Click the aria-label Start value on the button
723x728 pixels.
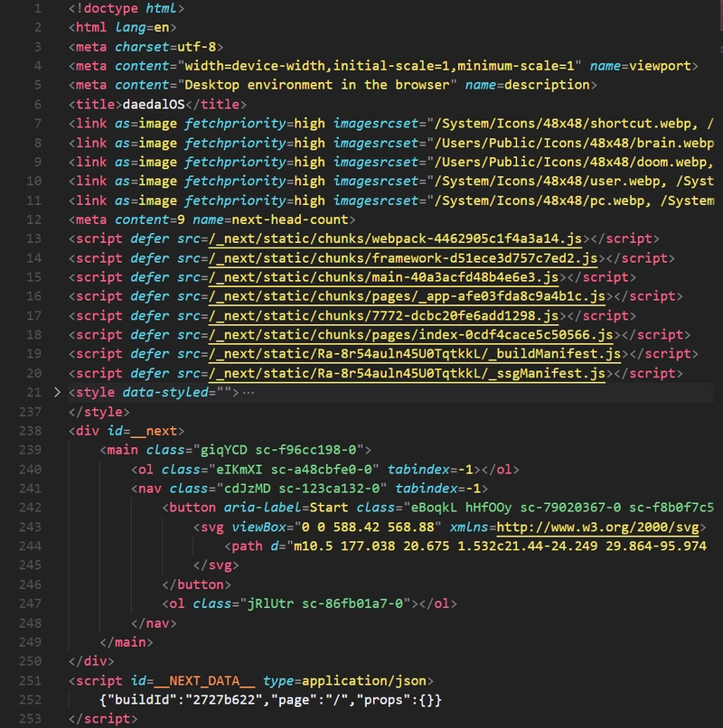click(328, 508)
